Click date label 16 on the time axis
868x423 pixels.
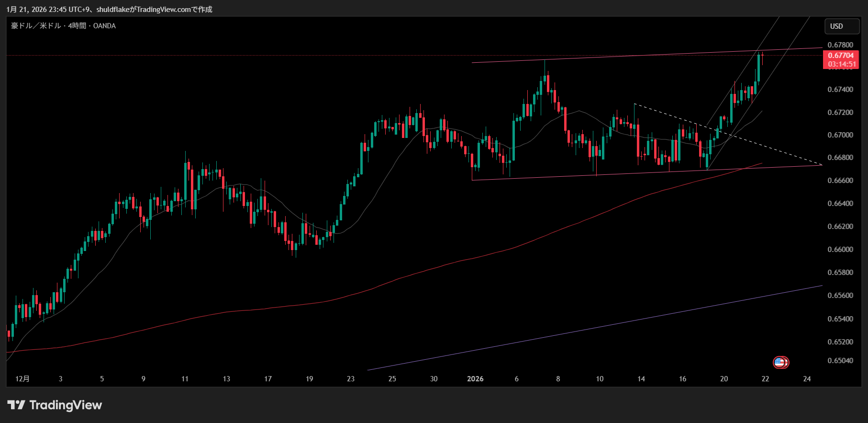(682, 379)
